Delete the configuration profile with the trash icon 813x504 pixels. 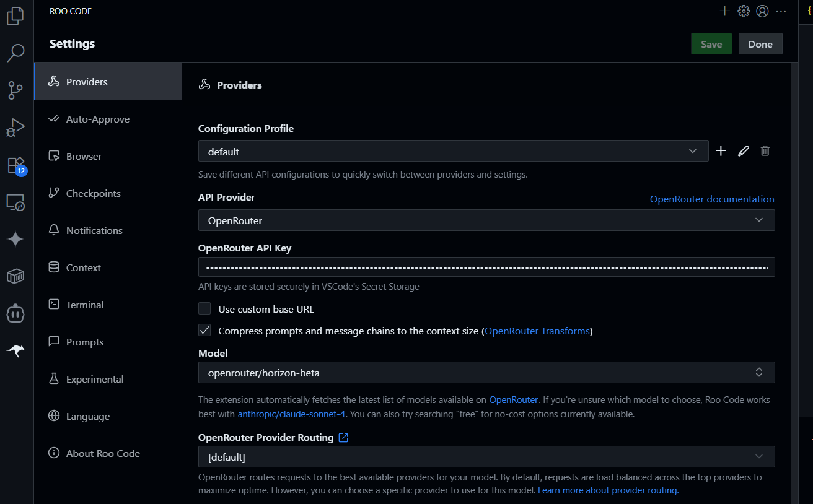pos(765,151)
